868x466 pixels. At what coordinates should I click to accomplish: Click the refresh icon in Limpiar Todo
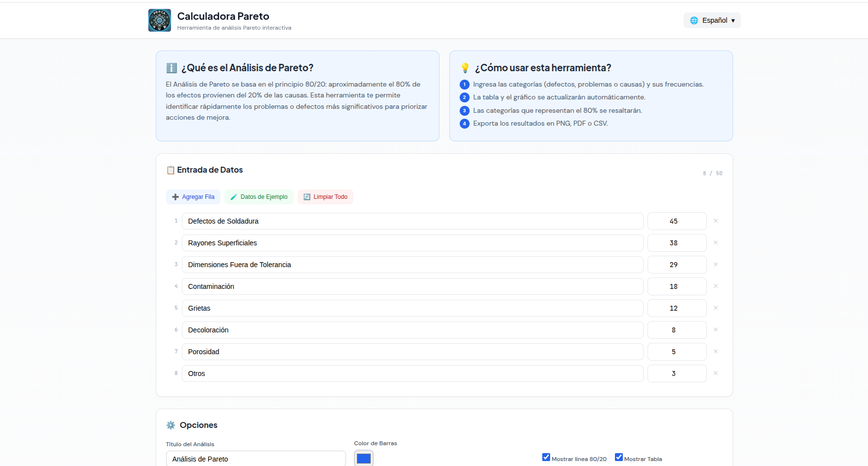click(x=307, y=197)
